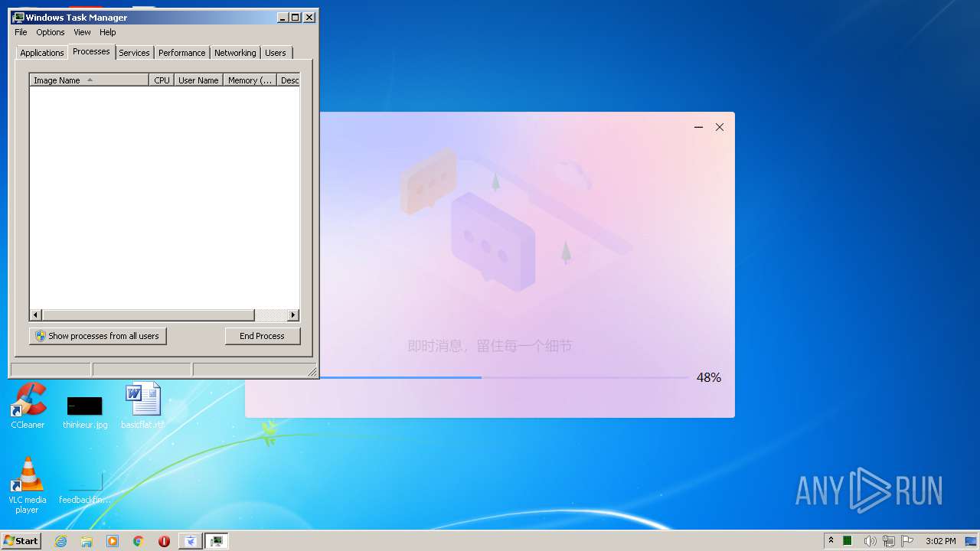This screenshot has height=551, width=980.
Task: Switch to the Applications tab
Action: 41,53
